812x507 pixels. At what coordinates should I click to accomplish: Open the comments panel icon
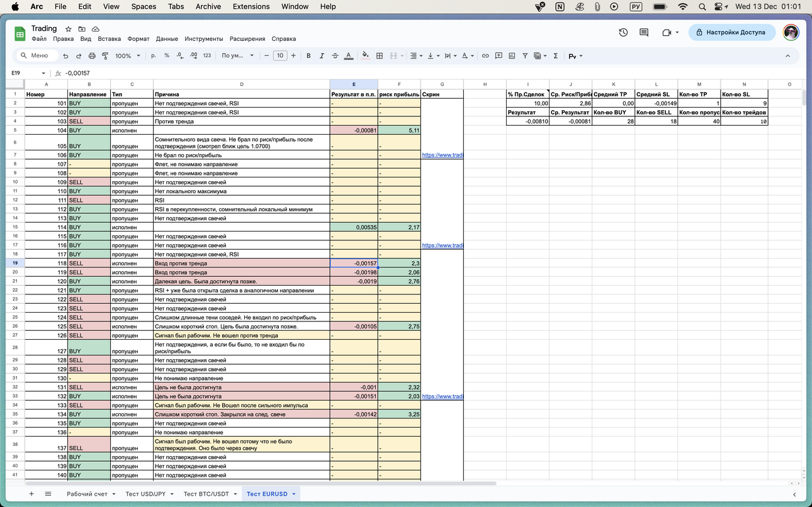click(x=644, y=32)
